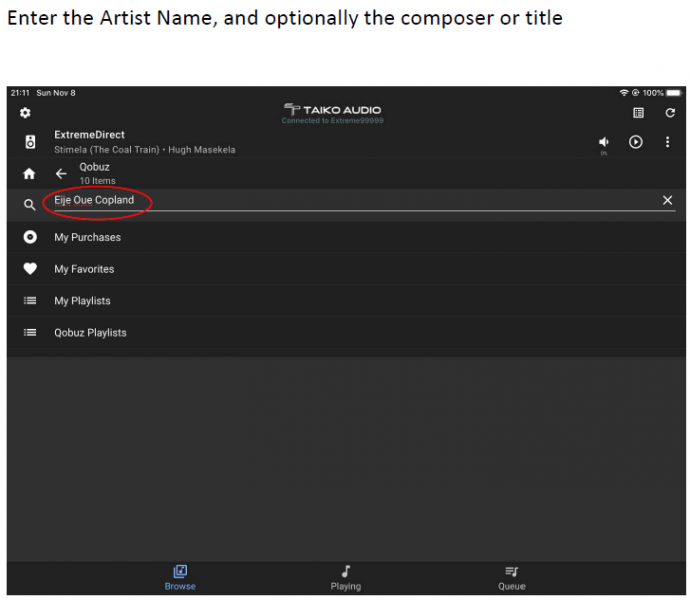Click the Connected to Extreme99999 status text

pyautogui.click(x=333, y=121)
